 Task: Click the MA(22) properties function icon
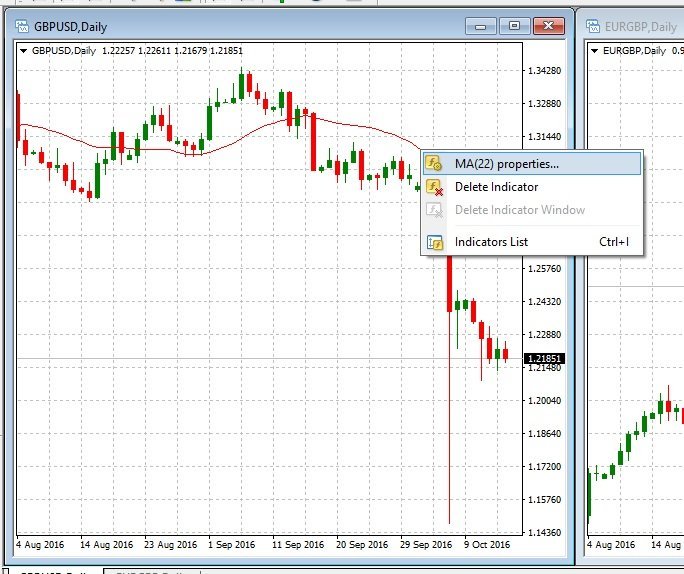[x=434, y=164]
